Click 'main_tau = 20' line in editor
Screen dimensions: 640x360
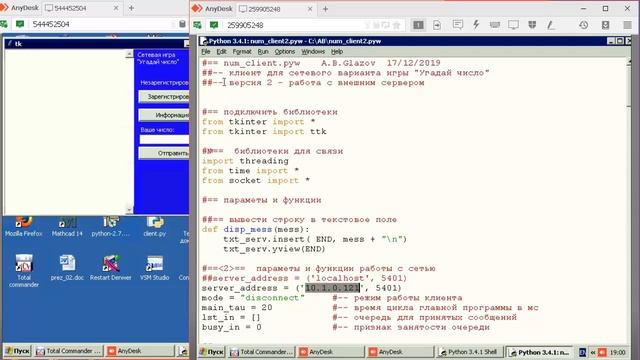coord(237,308)
